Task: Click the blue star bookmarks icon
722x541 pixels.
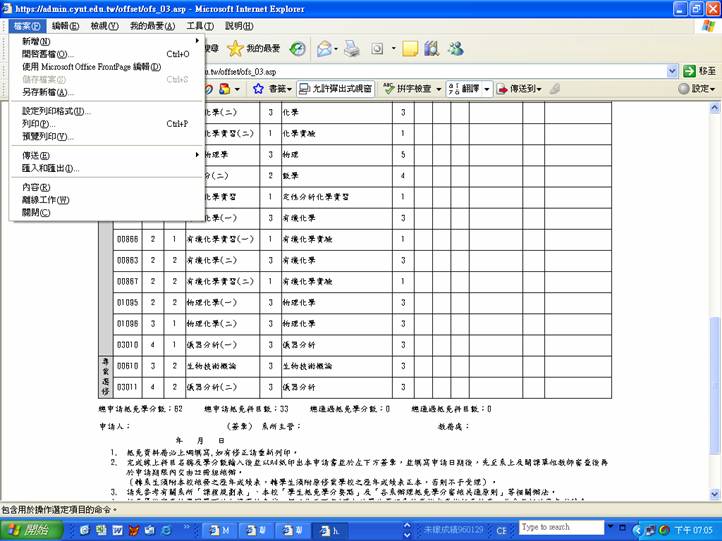Action: [x=258, y=88]
